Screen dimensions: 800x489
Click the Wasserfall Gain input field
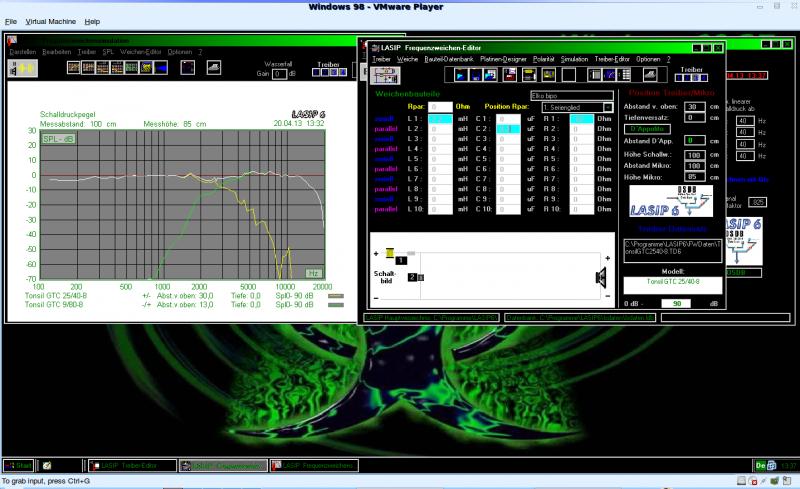(280, 74)
